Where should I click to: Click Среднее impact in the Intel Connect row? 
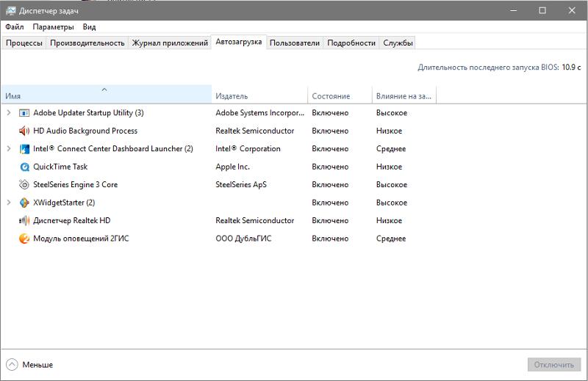(x=391, y=149)
